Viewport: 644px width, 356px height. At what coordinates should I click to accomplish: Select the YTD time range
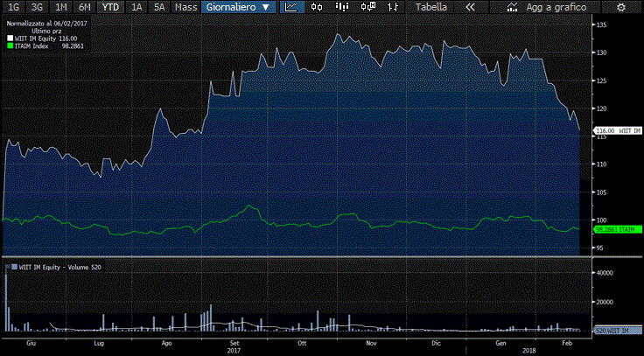click(x=109, y=7)
